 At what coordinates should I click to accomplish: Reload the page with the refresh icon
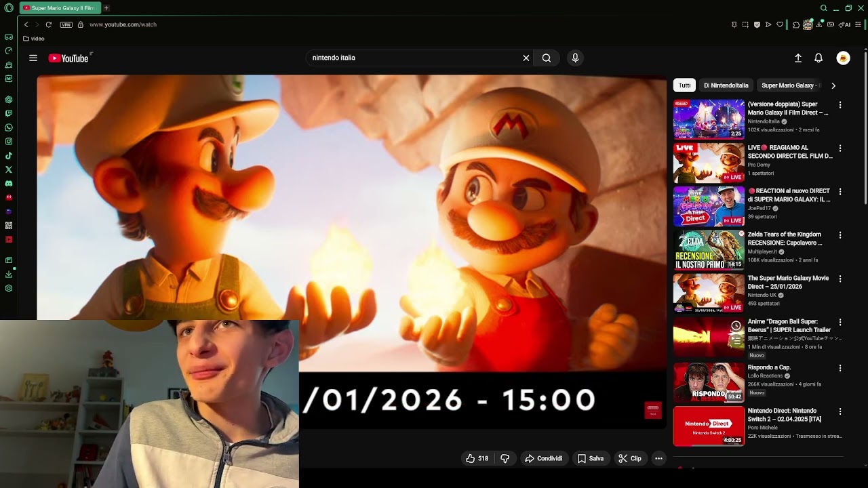click(49, 24)
